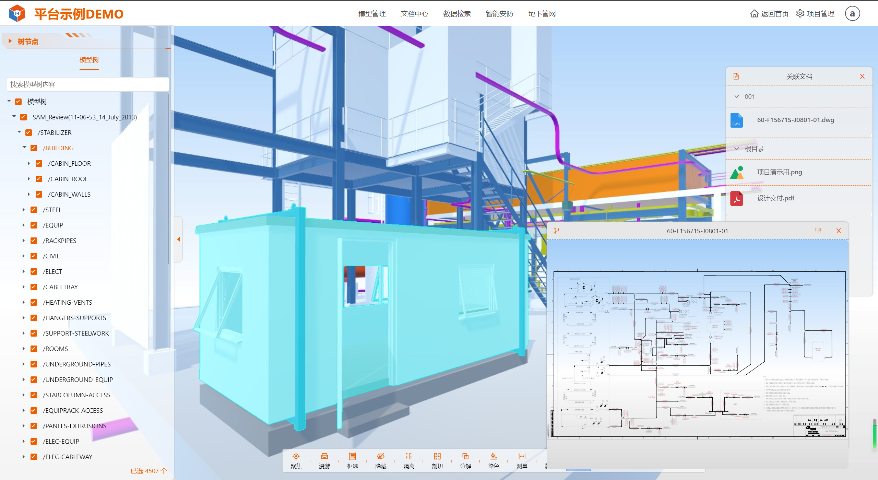Image resolution: width=878 pixels, height=480 pixels.
Task: Open the red PDF file icon
Action: point(736,198)
